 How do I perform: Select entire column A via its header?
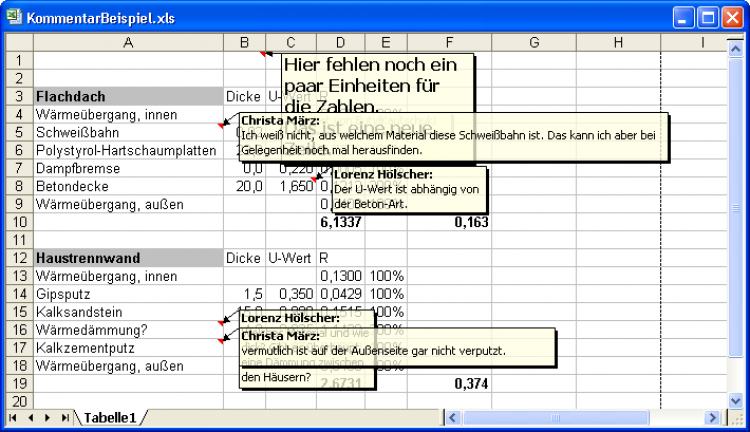click(128, 42)
